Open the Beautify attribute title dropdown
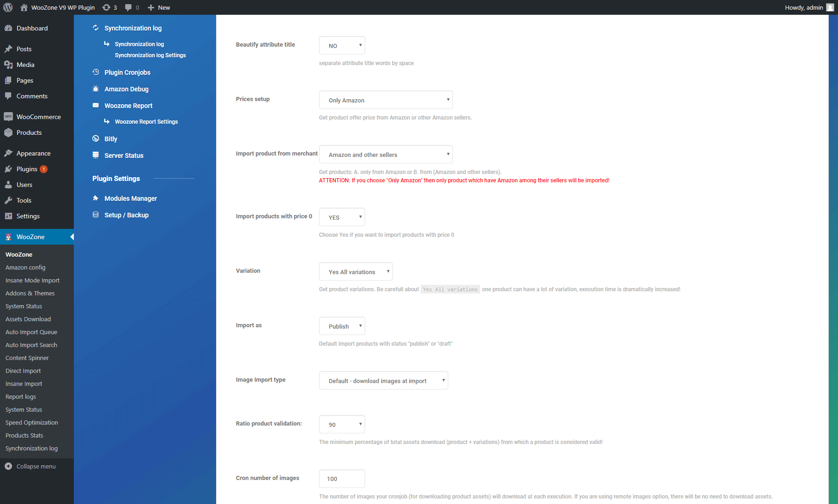Screen dimensions: 838x504 [342, 45]
